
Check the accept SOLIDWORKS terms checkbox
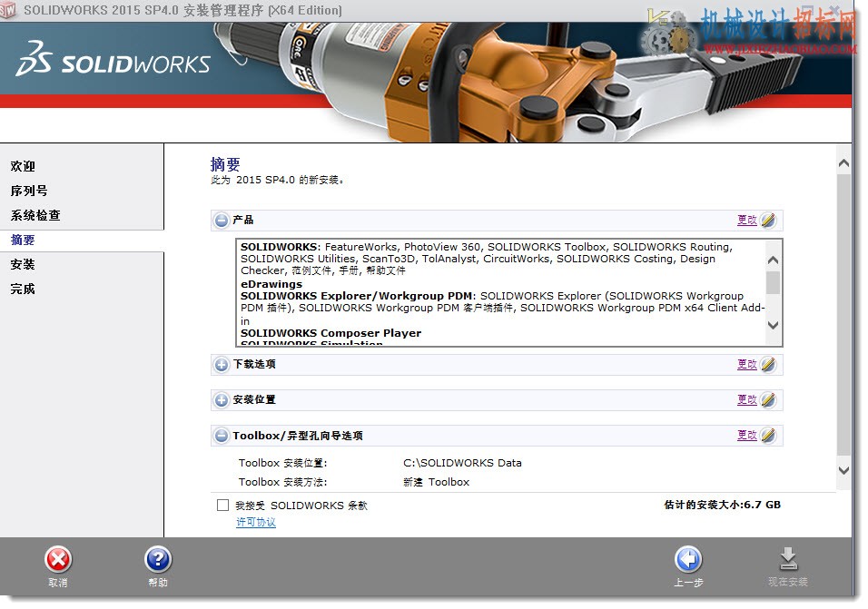(222, 505)
